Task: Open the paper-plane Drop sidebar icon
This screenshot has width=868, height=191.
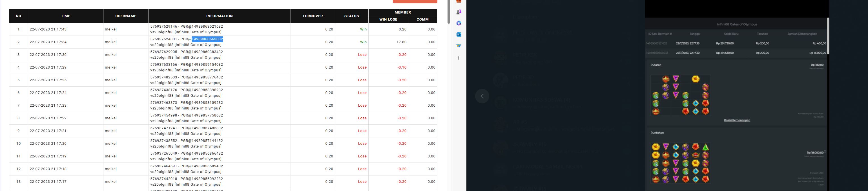Action: (x=459, y=45)
